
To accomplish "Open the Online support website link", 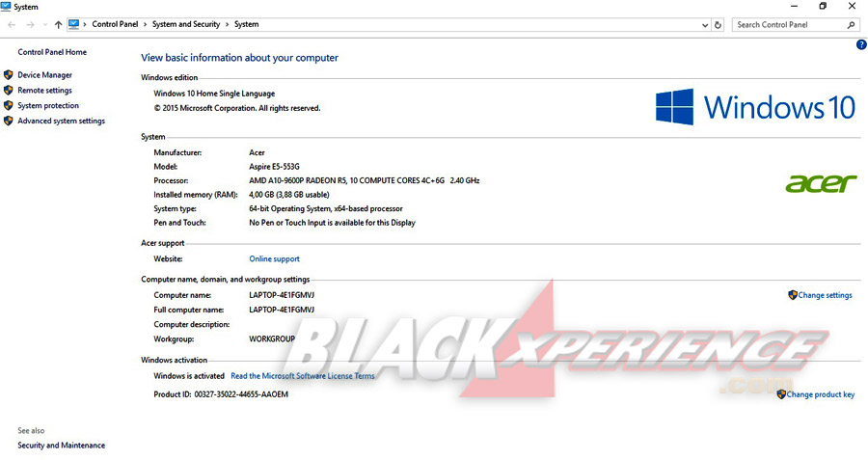I will tap(274, 258).
